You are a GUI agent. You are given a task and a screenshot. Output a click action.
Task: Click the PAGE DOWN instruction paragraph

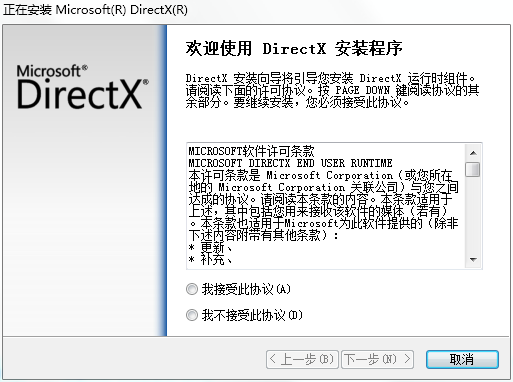click(332, 91)
